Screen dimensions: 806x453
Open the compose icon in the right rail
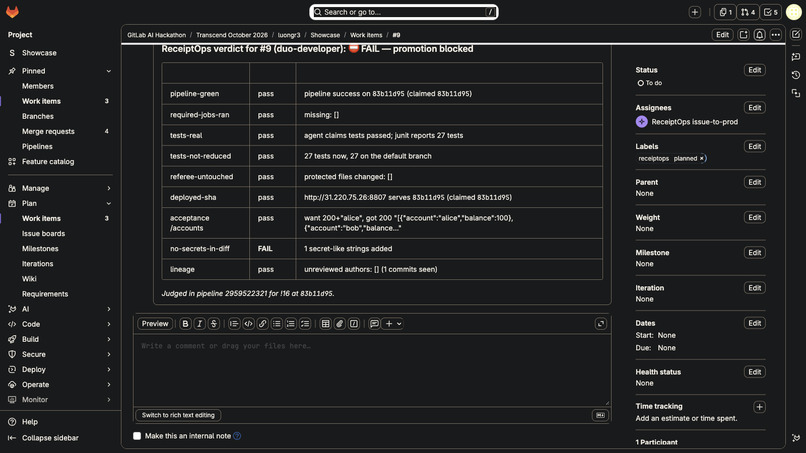pyautogui.click(x=796, y=34)
